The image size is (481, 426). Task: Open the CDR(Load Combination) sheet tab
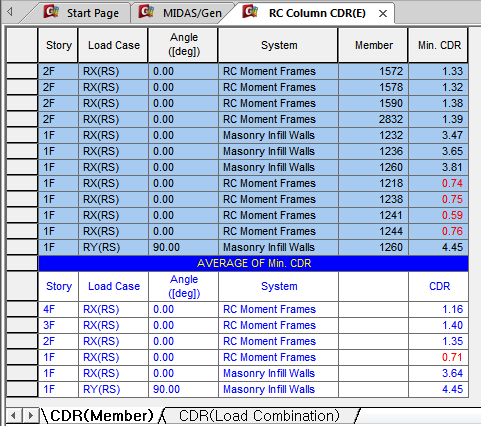click(x=259, y=416)
